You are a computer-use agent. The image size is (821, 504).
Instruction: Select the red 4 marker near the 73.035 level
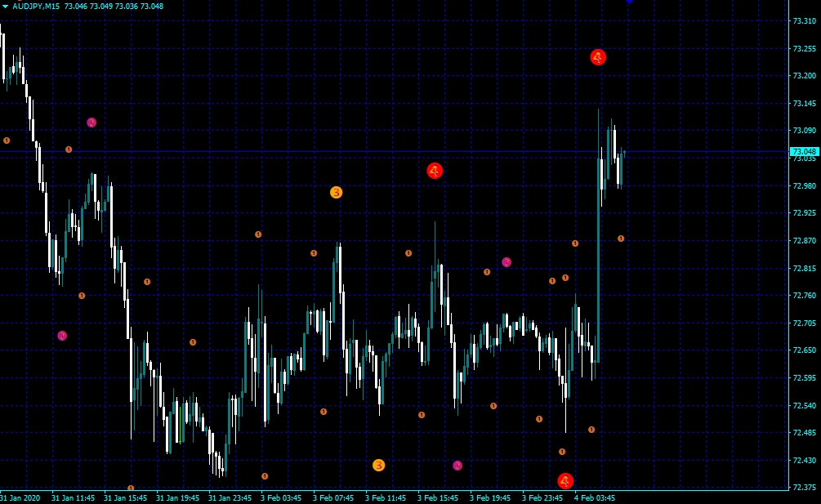click(435, 171)
